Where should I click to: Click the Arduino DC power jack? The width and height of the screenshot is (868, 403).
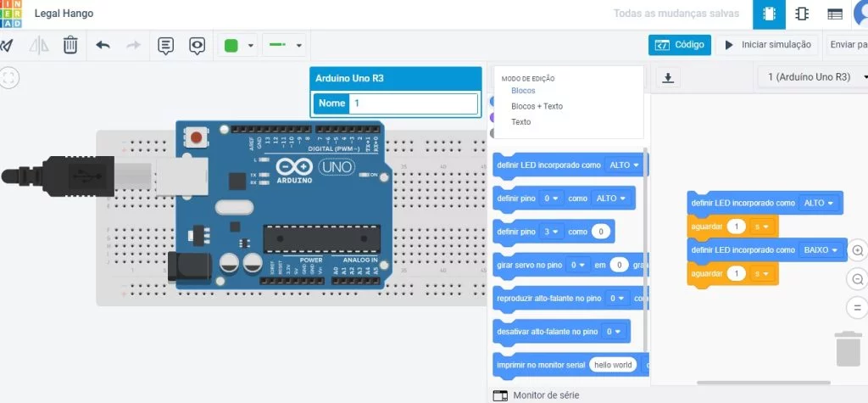[189, 266]
